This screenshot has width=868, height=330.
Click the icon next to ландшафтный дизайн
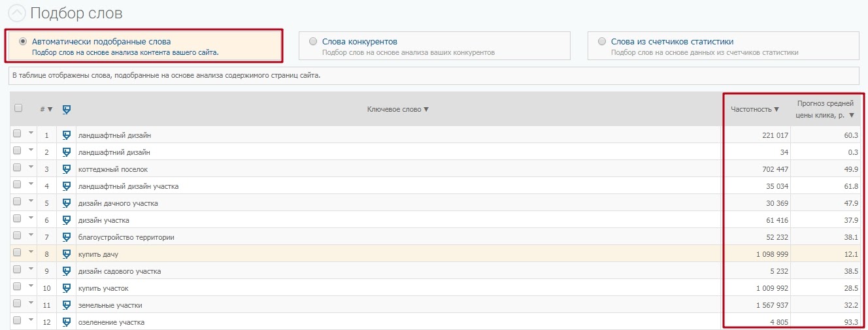point(66,135)
